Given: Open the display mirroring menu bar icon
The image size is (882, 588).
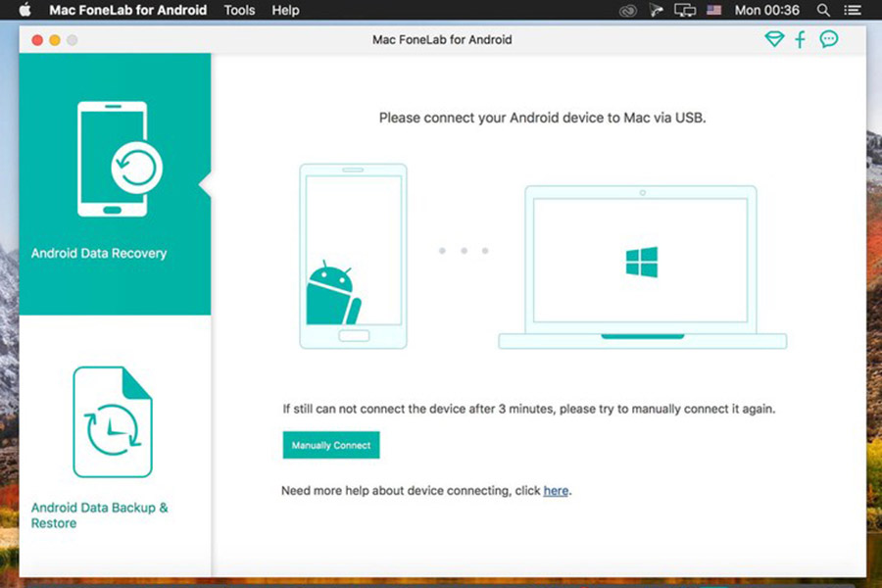Looking at the screenshot, I should pos(685,10).
